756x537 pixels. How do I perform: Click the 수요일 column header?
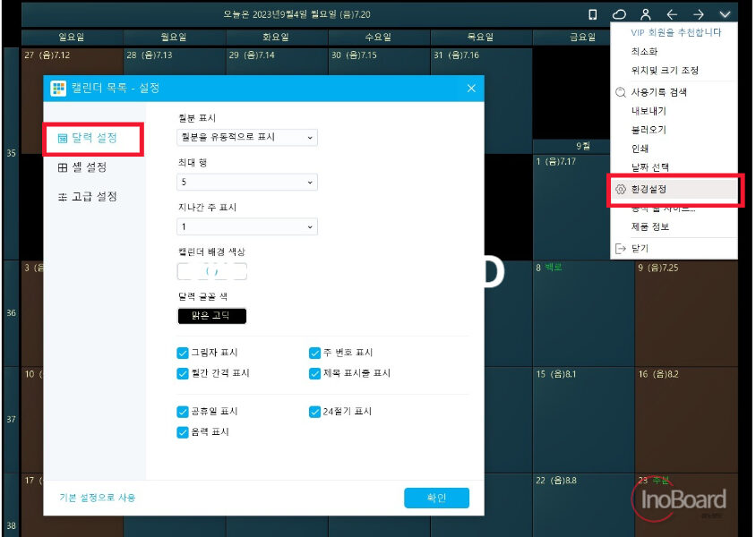pyautogui.click(x=379, y=37)
